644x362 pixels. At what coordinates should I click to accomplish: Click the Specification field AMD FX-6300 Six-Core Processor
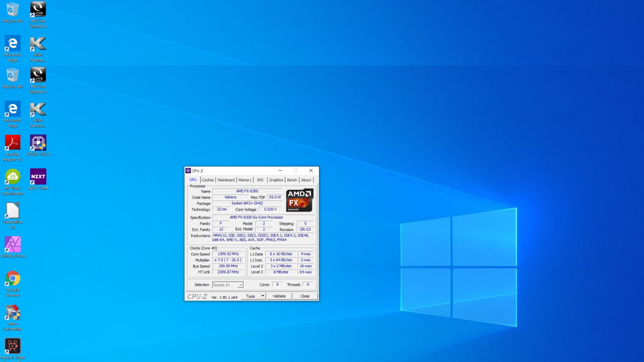pyautogui.click(x=263, y=217)
